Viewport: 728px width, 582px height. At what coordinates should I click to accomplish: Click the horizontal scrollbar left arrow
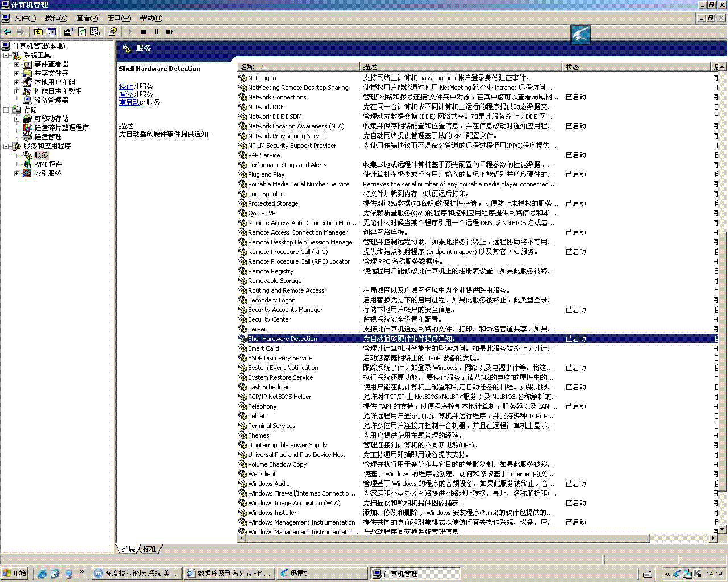tap(241, 538)
